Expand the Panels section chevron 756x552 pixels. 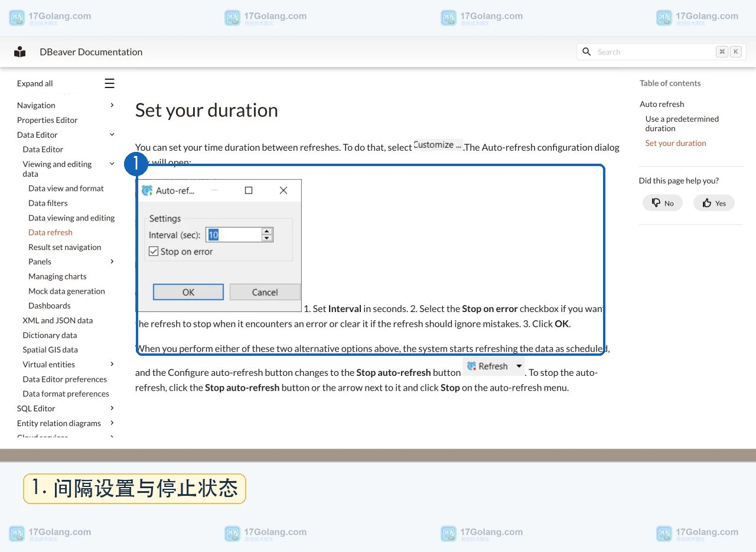(x=112, y=261)
